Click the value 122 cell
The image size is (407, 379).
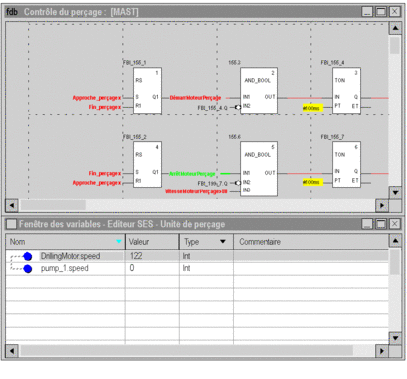click(152, 256)
